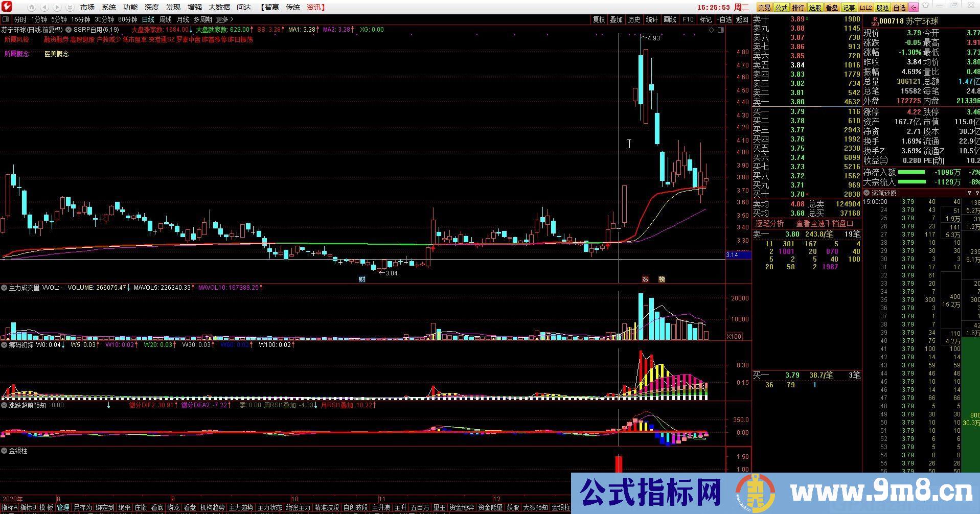Switch to the 5分钟 period
The height and width of the screenshot is (514, 980).
point(59,19)
